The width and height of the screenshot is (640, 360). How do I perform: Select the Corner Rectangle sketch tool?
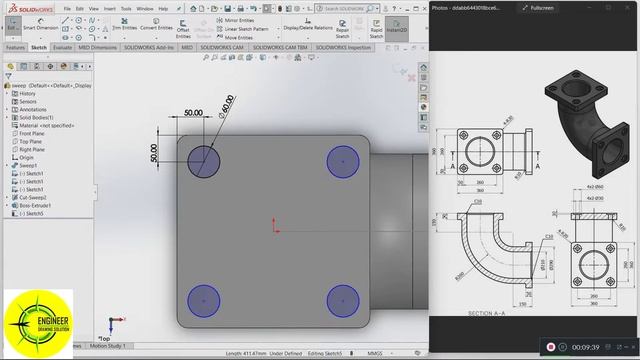pyautogui.click(x=65, y=29)
